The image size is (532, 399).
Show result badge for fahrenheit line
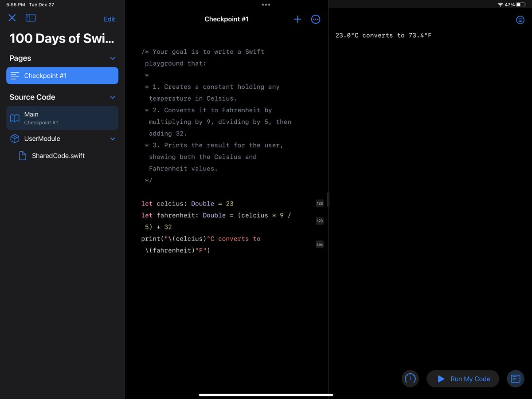[x=320, y=221]
